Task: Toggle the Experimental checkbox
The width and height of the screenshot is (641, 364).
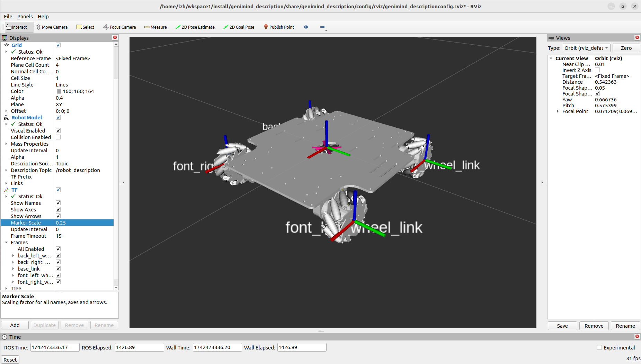Action: tap(599, 348)
